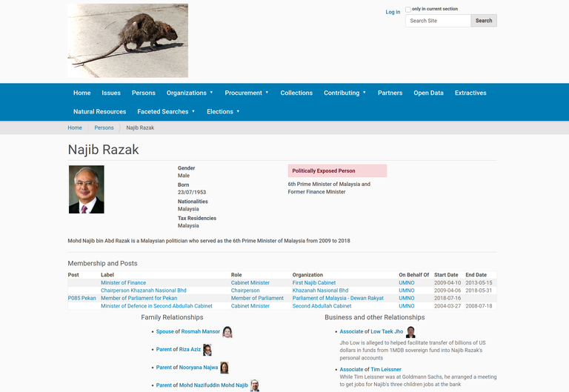Open Minister of Defence in Second Abdullah Cabinet
The width and height of the screenshot is (569, 392).
[157, 306]
